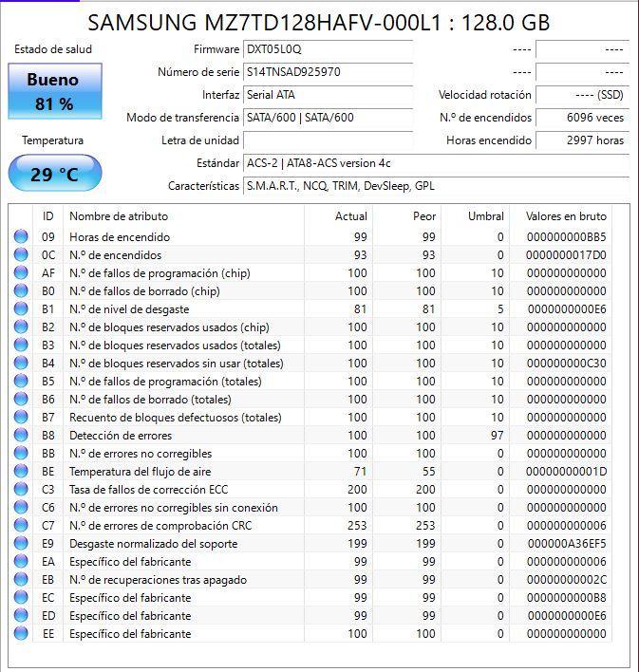
Task: Click status orb for attribute ID EE
Action: 21,633
